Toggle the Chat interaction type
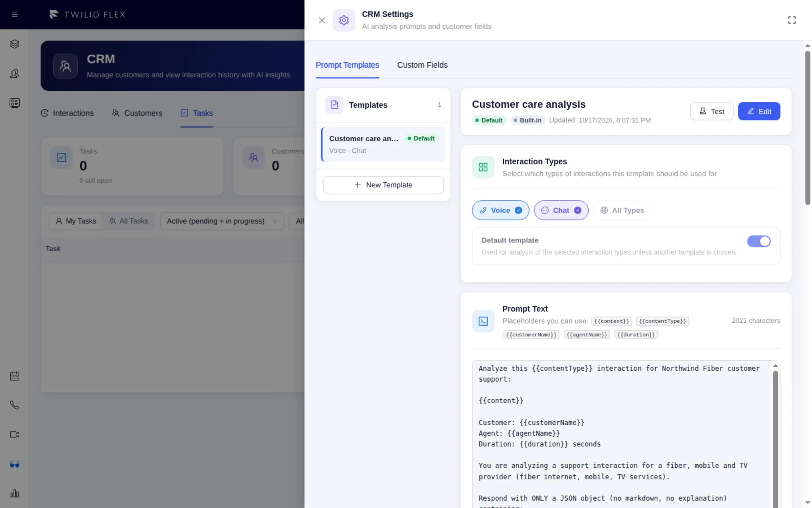The width and height of the screenshot is (812, 508). (x=561, y=210)
